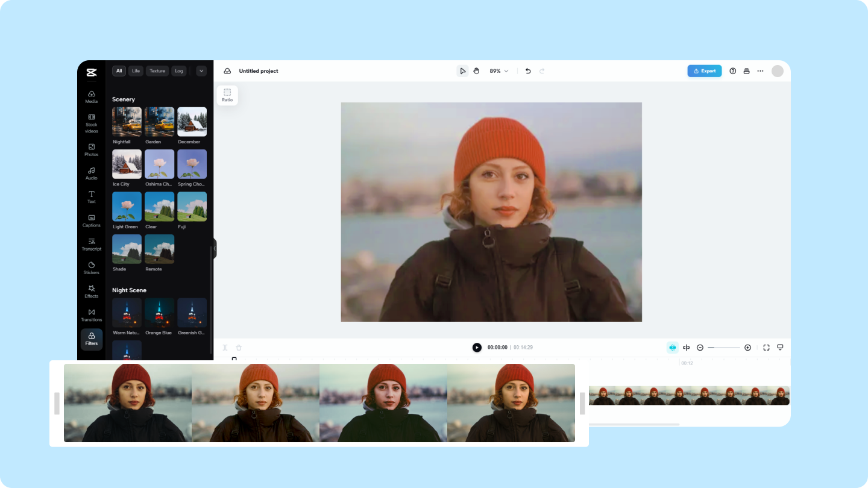This screenshot has width=868, height=488.
Task: Play the video preview
Action: 477,348
